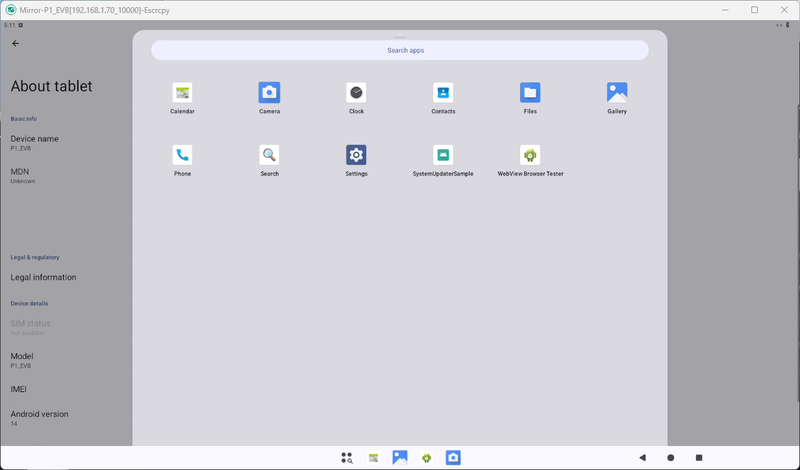Tap the Android home navigation button
The image size is (800, 470).
click(670, 458)
